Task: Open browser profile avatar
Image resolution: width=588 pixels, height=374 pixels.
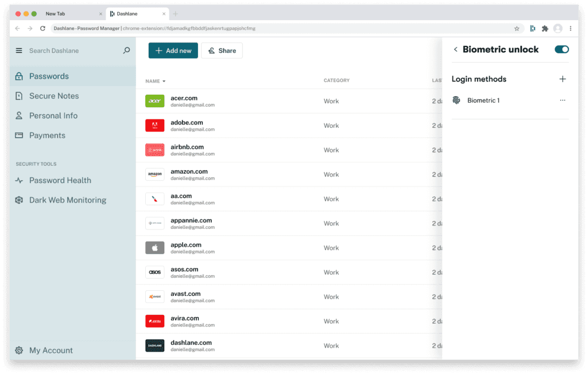Action: (558, 29)
